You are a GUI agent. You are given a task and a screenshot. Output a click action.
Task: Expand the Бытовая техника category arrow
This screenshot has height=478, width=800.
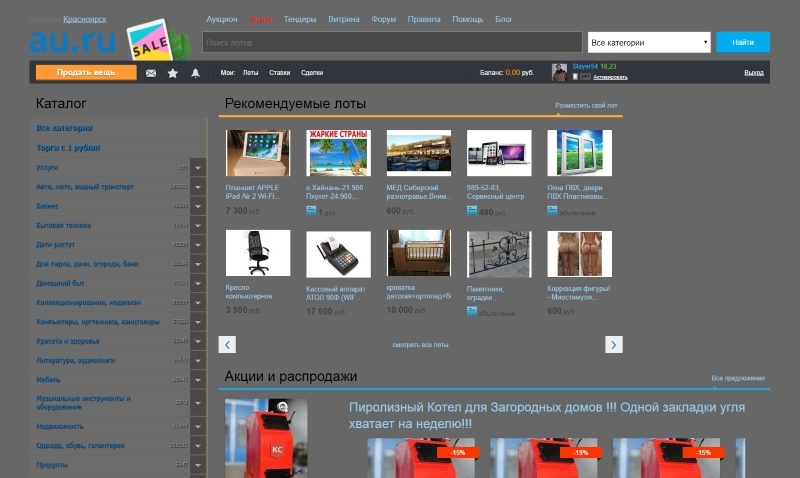coord(198,225)
